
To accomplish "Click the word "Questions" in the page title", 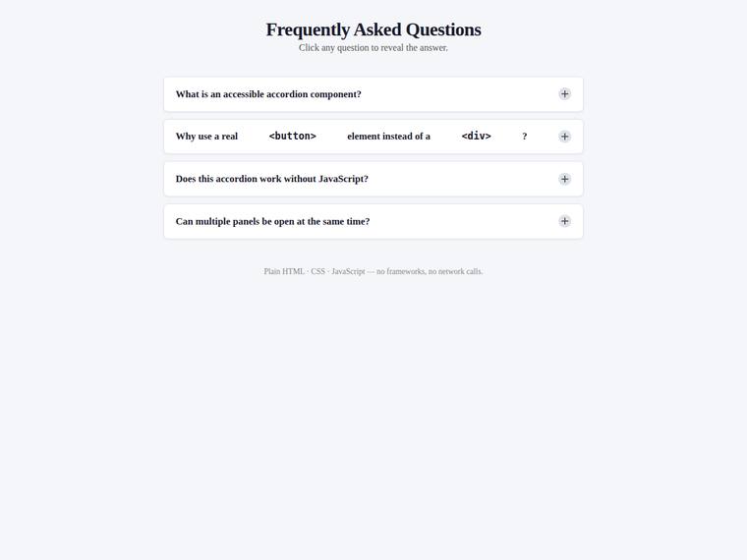I will (443, 29).
